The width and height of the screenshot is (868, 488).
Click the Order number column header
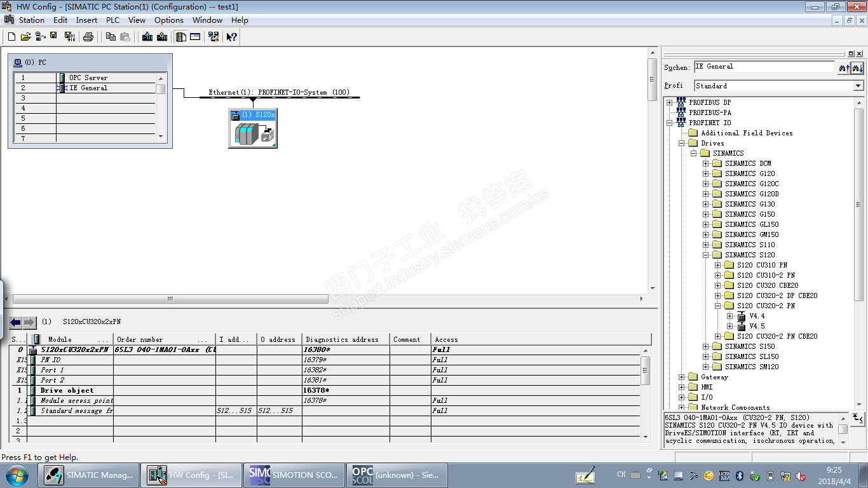pyautogui.click(x=164, y=339)
